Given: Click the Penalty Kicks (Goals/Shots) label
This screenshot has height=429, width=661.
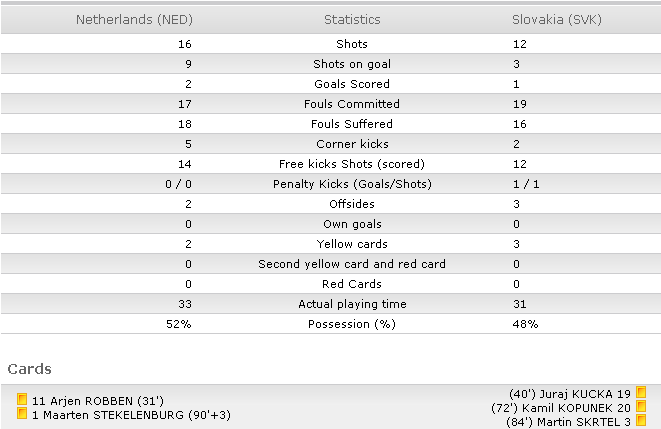Looking at the screenshot, I should 352,184.
